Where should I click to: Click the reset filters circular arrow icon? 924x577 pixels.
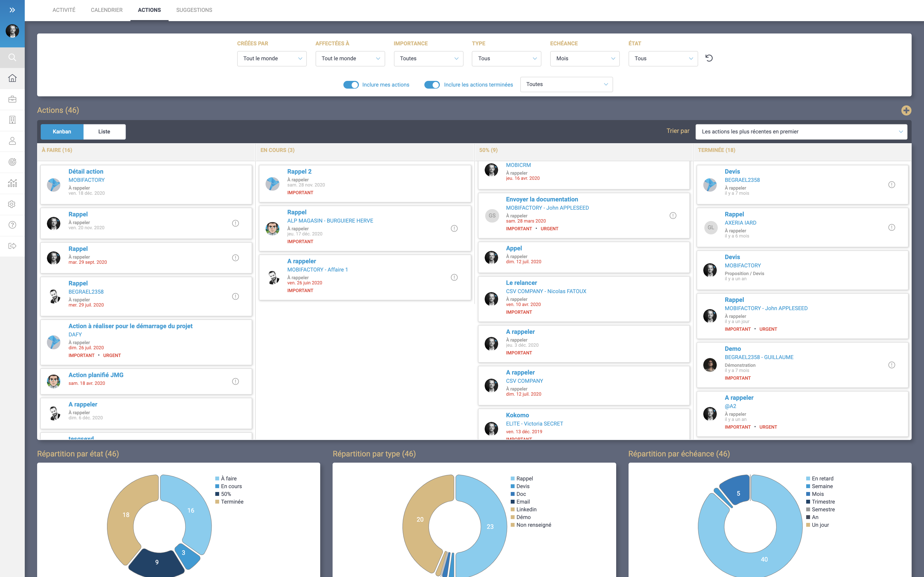pyautogui.click(x=709, y=58)
